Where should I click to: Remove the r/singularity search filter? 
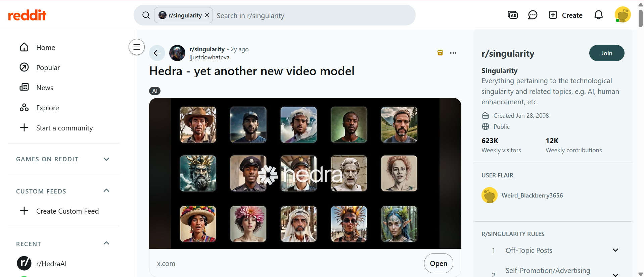point(207,15)
